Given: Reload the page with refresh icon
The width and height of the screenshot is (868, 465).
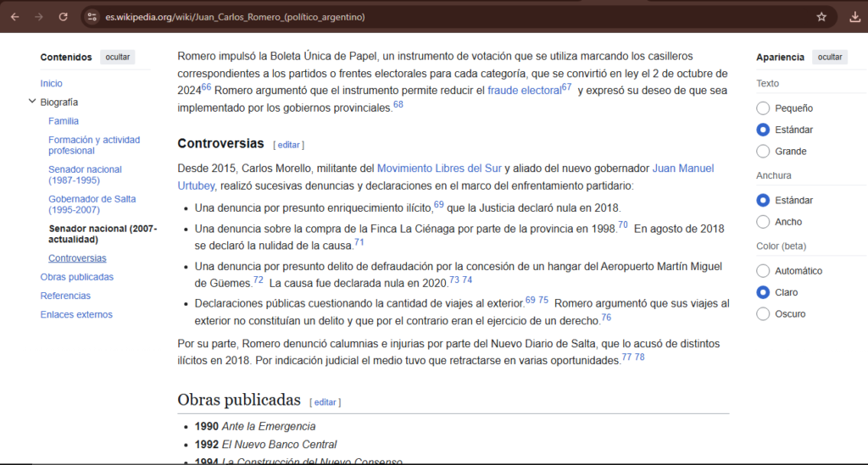Looking at the screenshot, I should (64, 17).
